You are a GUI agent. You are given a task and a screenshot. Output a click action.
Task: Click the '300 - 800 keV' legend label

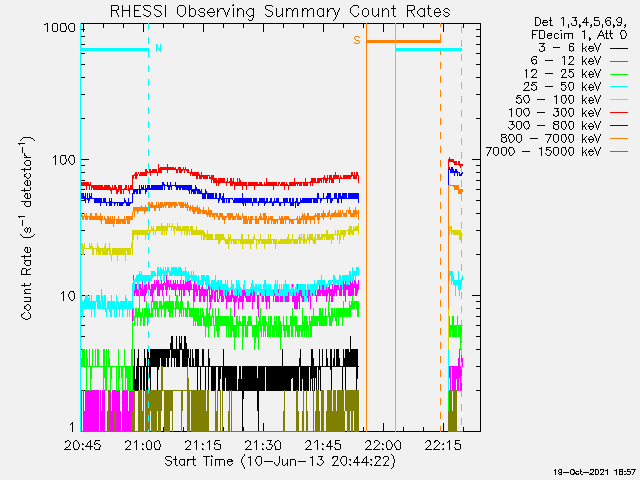click(x=554, y=126)
